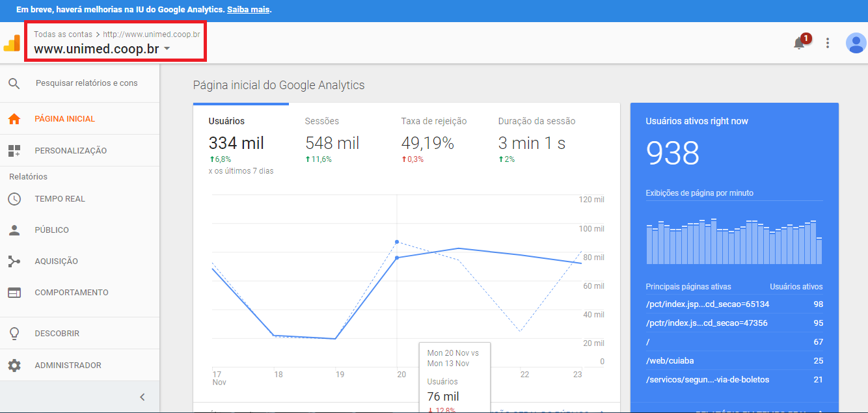The image size is (868, 413).
Task: Click the Tempo Real clock icon
Action: click(x=14, y=199)
